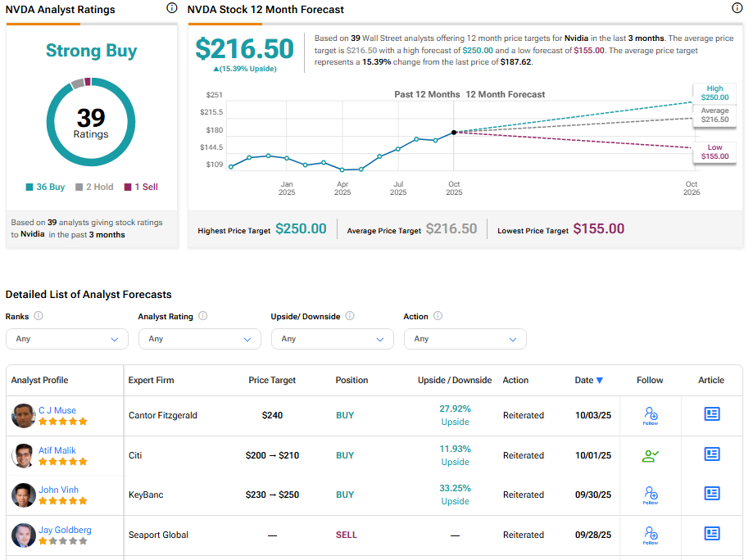Open the Ranks dropdown filter
Image resolution: width=753 pixels, height=560 pixels.
tap(66, 339)
